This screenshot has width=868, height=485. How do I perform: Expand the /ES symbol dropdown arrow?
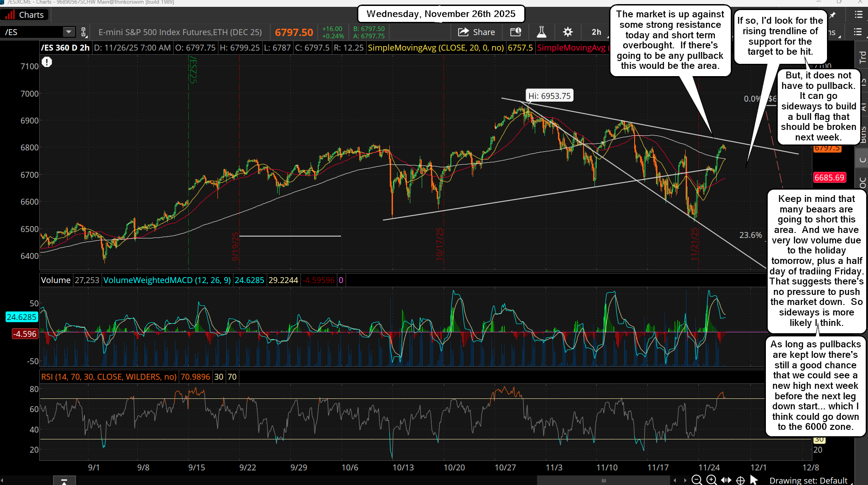(68, 32)
